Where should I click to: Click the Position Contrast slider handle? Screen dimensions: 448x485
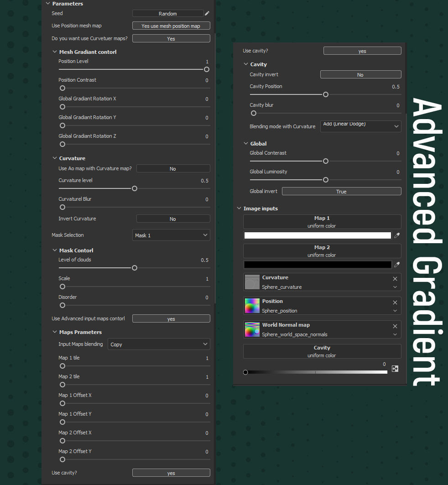(63, 88)
